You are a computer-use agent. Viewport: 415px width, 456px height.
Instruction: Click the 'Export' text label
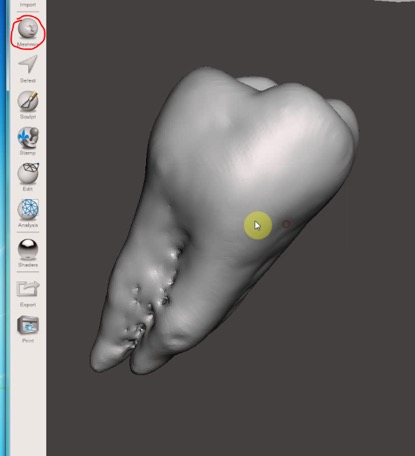pos(28,305)
